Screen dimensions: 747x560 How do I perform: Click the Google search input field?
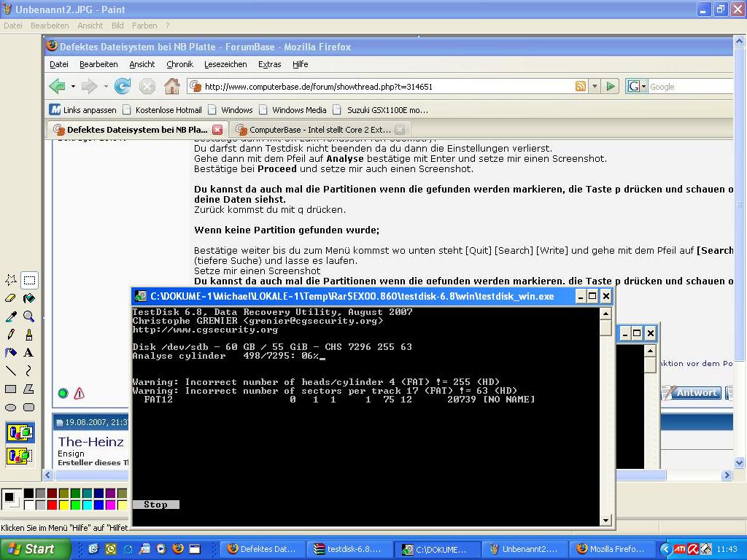pos(691,87)
